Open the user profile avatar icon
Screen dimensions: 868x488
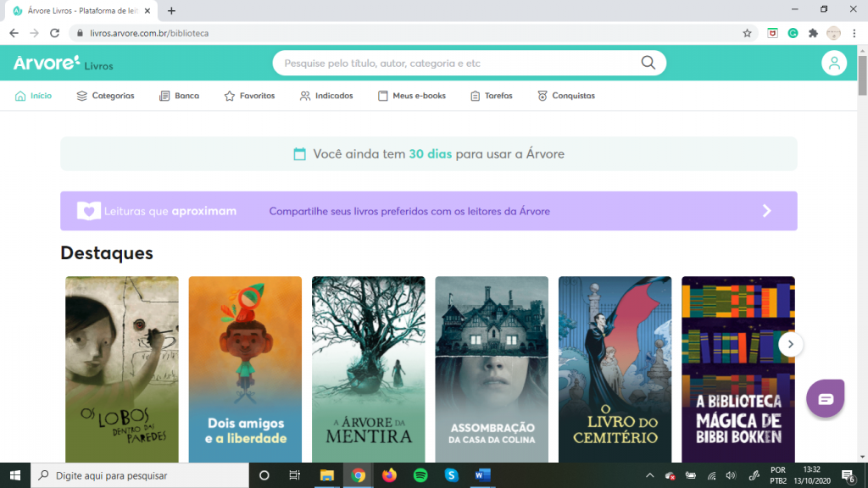click(834, 63)
